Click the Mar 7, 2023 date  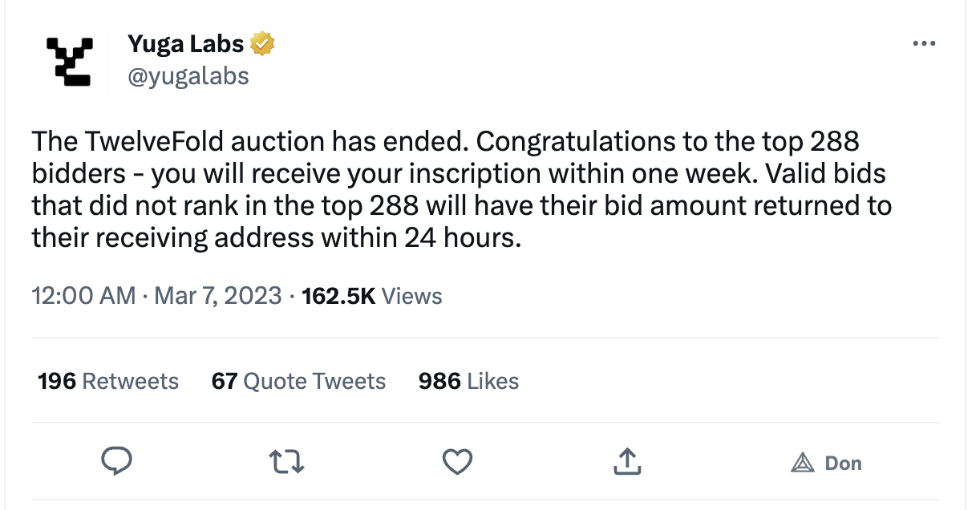(217, 296)
